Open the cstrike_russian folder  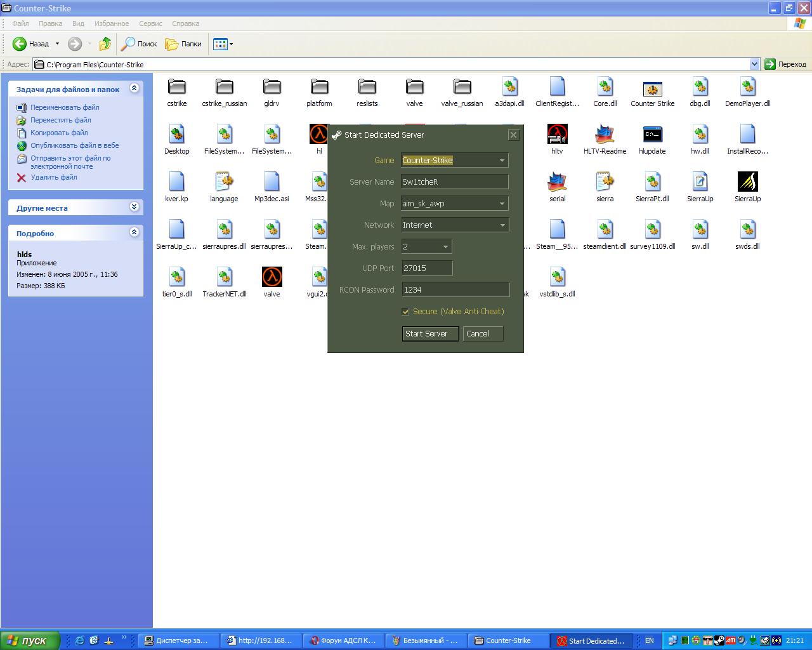(224, 87)
